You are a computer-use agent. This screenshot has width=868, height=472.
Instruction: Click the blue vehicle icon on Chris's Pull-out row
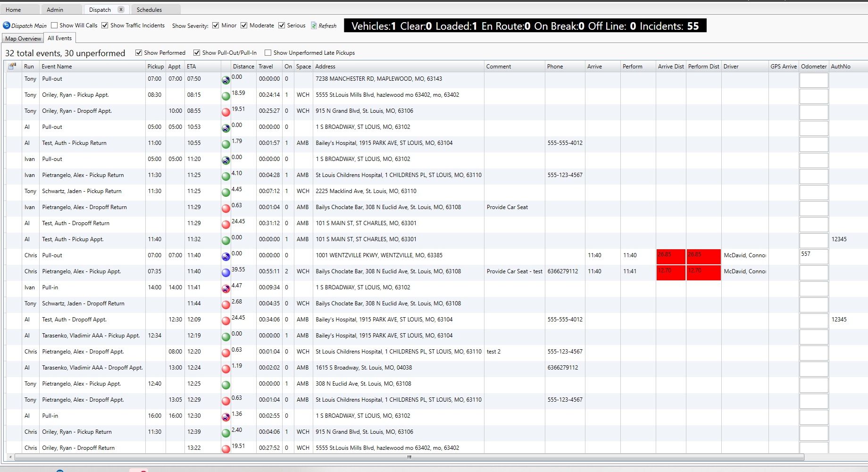click(226, 257)
